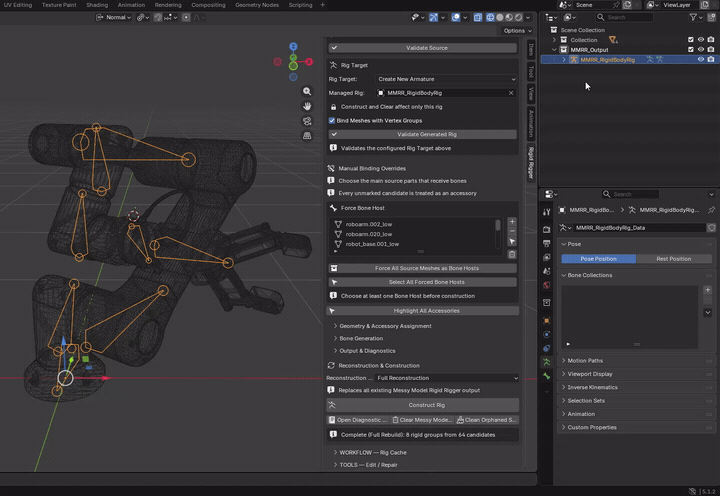The image size is (720, 496).
Task: Open the View Layer properties icon
Action: tap(546, 257)
